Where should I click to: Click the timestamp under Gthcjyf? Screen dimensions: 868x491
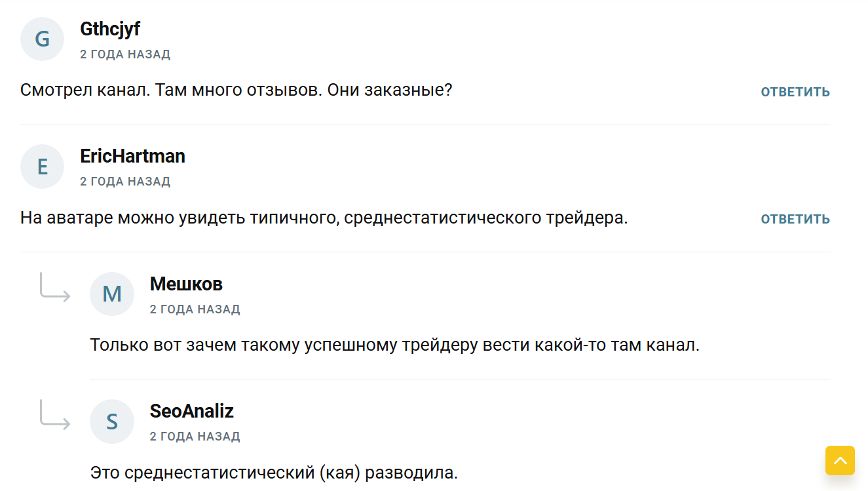click(125, 54)
